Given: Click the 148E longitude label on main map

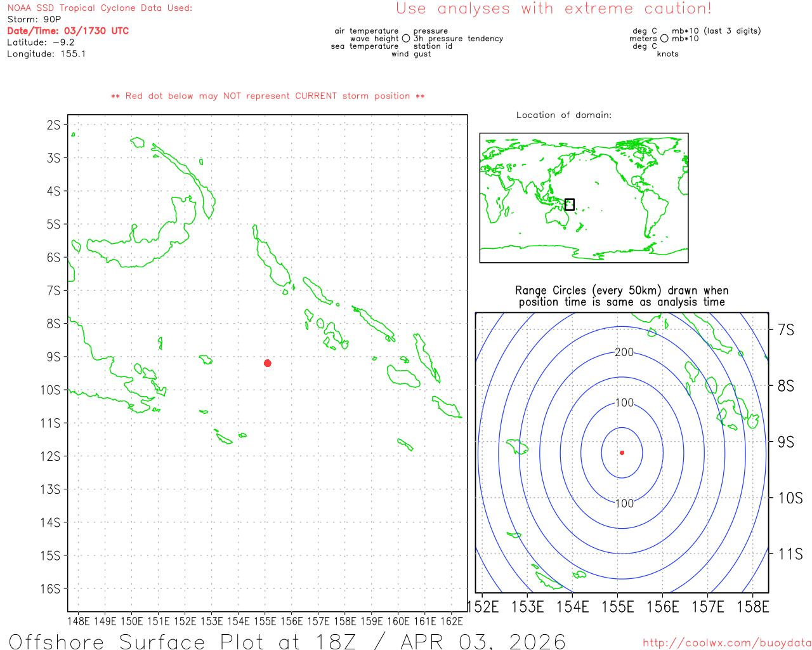Looking at the screenshot, I should coord(78,621).
